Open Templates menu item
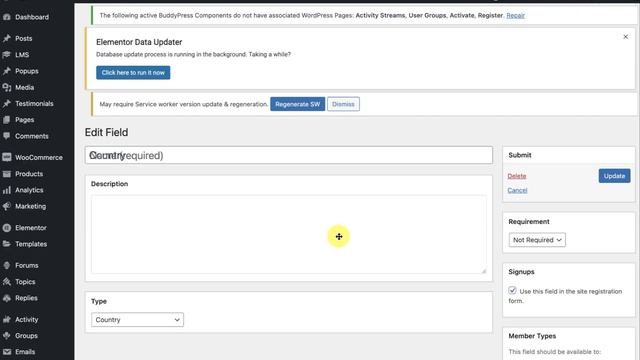 [31, 244]
